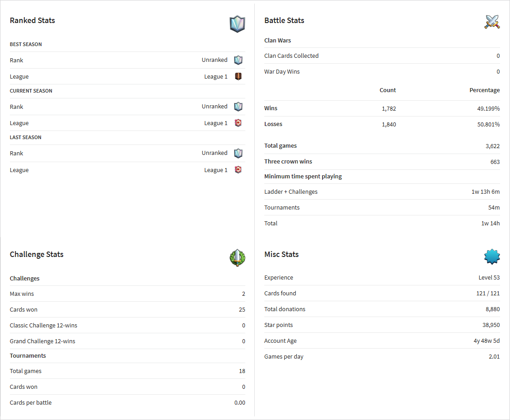Click the Account Age value
Screen dimensions: 510x420
tap(487, 341)
